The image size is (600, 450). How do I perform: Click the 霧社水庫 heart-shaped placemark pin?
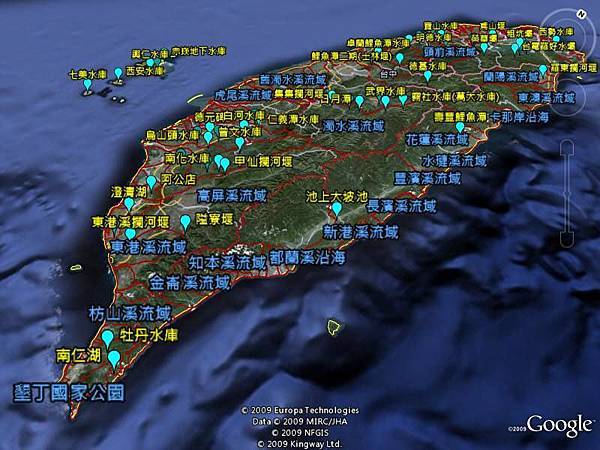click(403, 100)
